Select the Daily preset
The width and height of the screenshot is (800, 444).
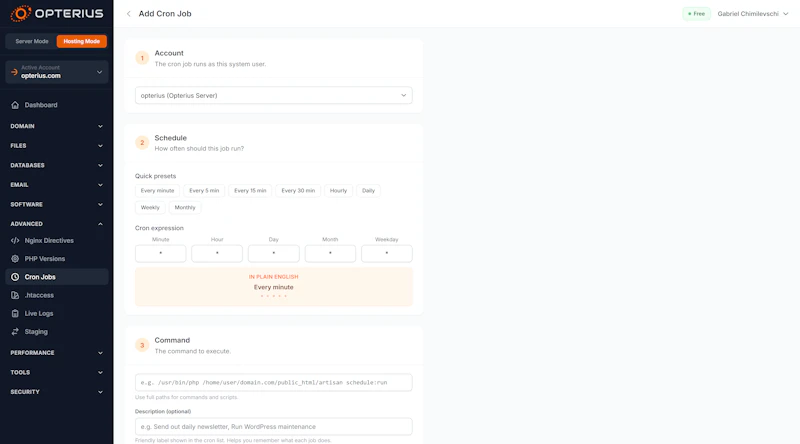click(x=368, y=191)
